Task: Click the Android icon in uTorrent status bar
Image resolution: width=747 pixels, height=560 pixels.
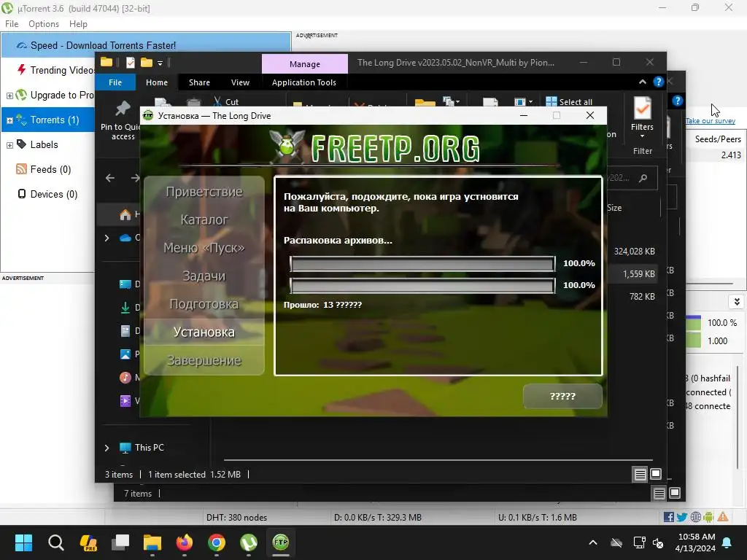Action: (708, 517)
